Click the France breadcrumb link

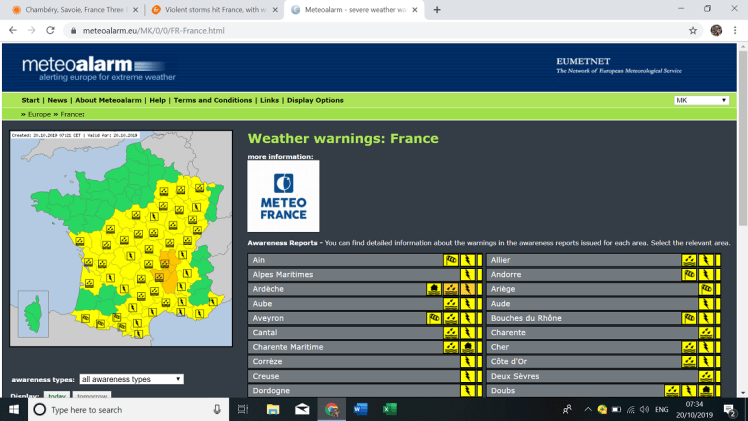click(x=72, y=114)
